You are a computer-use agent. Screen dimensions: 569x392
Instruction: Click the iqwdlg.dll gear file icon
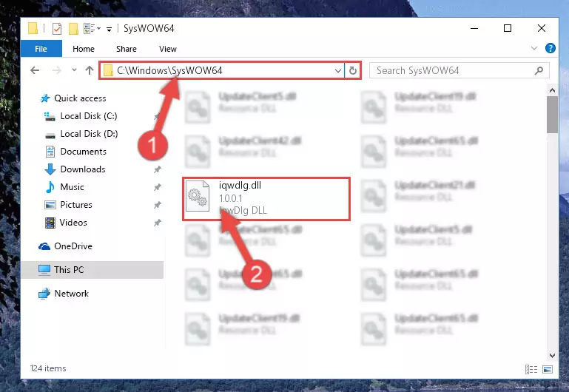(198, 196)
